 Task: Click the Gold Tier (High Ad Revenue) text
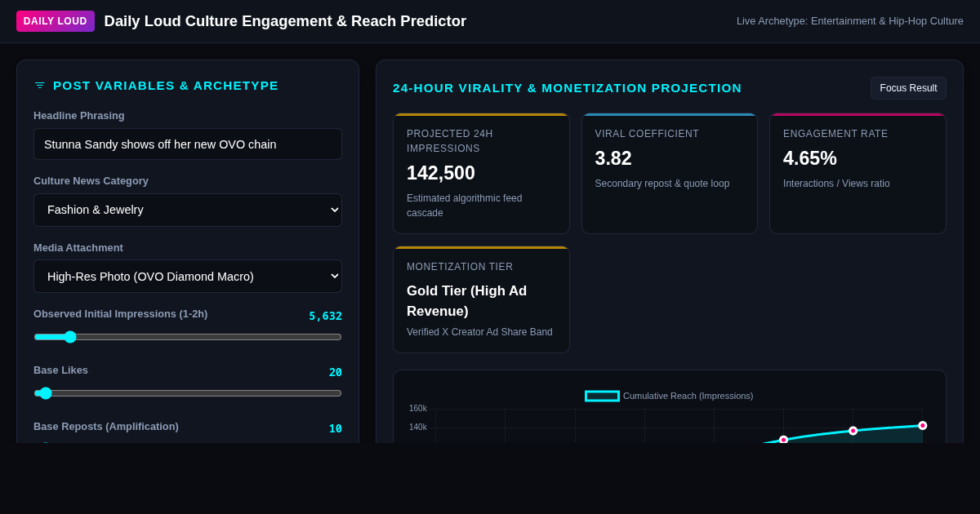tap(466, 301)
